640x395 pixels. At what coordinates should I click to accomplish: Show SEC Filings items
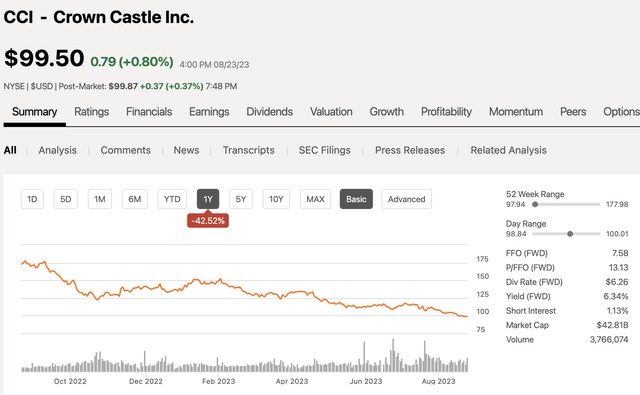[324, 150]
